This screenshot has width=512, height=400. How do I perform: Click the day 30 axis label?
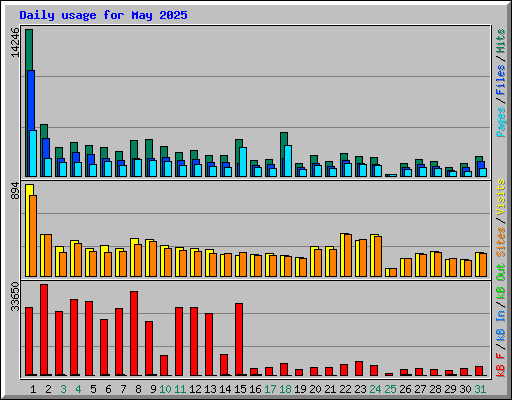pyautogui.click(x=465, y=389)
